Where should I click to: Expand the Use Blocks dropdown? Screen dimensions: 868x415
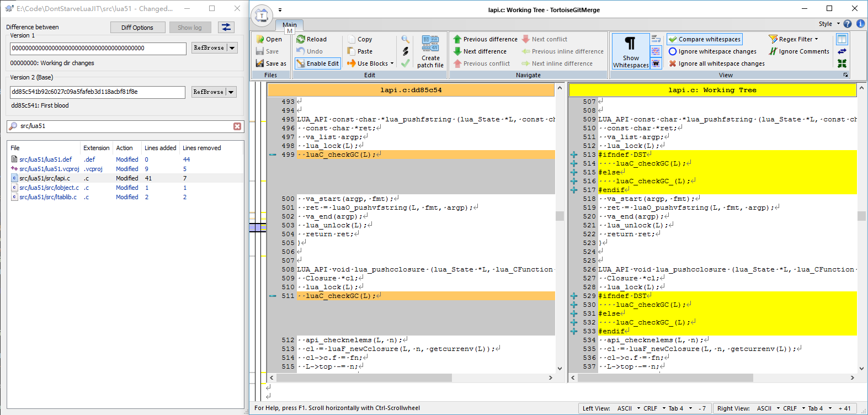pos(392,63)
